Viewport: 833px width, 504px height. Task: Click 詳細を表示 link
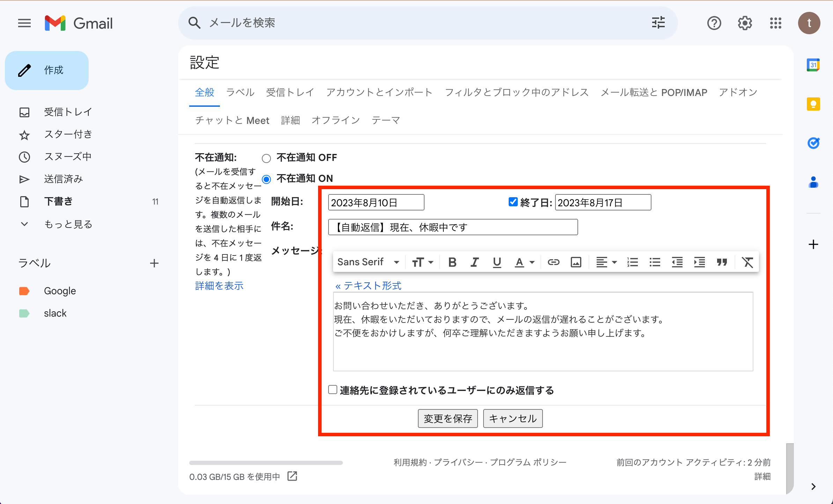coord(219,286)
